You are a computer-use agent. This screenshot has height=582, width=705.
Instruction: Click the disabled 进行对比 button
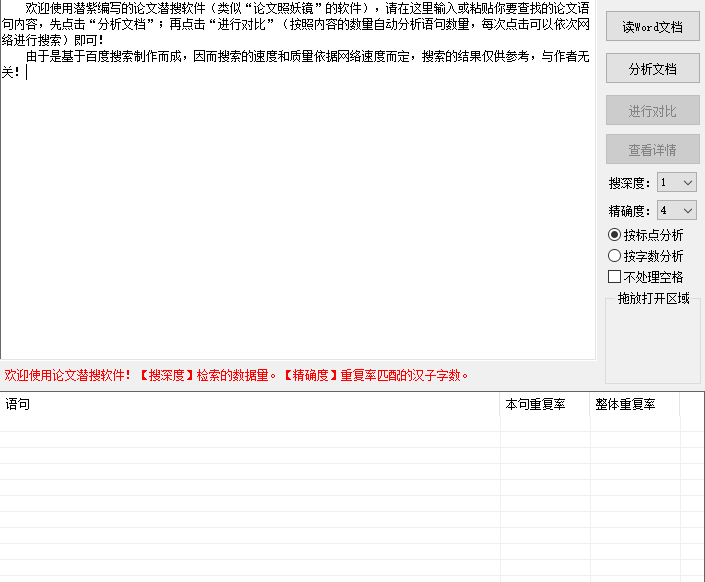pyautogui.click(x=652, y=110)
